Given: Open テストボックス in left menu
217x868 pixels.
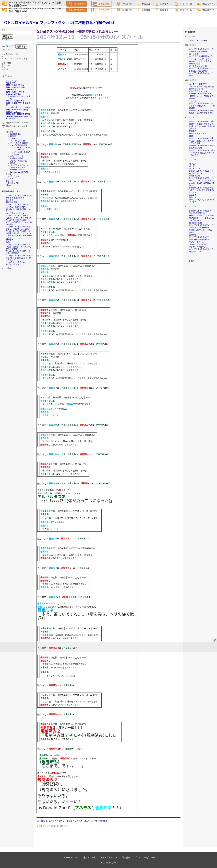Looking at the screenshot, I should coord(12,183).
